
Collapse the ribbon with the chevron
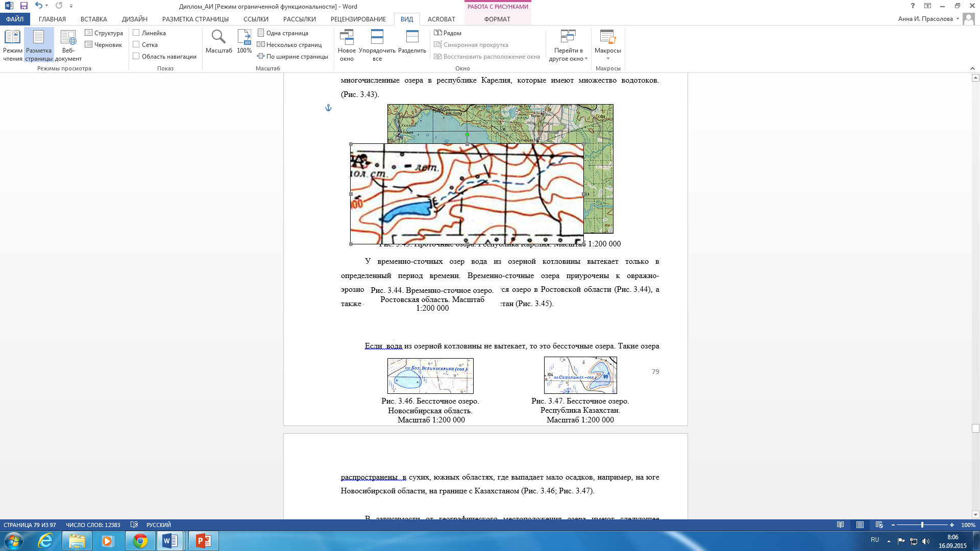pyautogui.click(x=972, y=68)
